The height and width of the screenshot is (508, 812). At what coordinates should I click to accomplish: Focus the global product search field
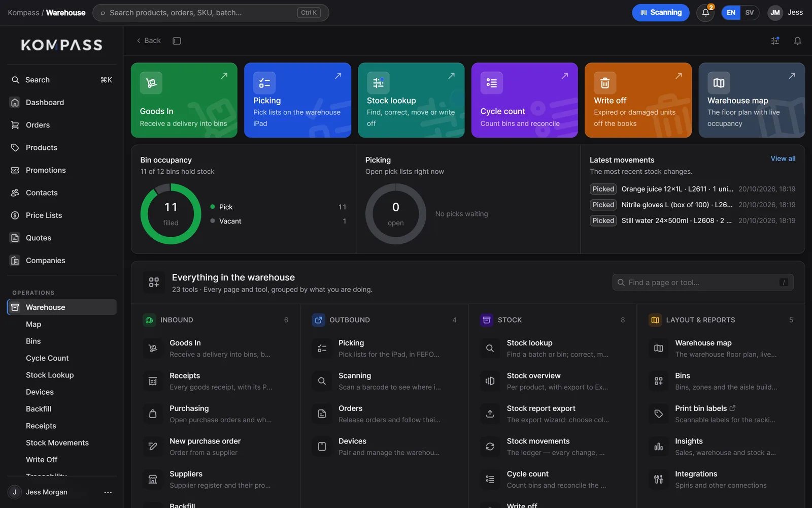[x=211, y=13]
